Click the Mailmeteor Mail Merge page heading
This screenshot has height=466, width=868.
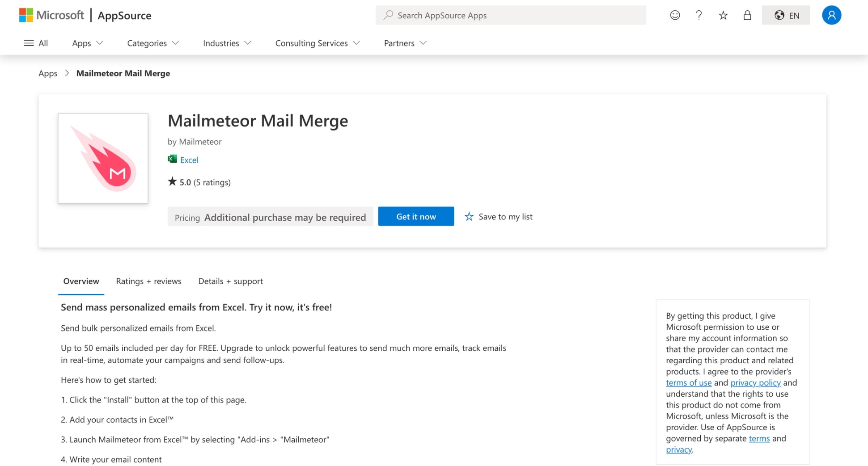point(258,121)
